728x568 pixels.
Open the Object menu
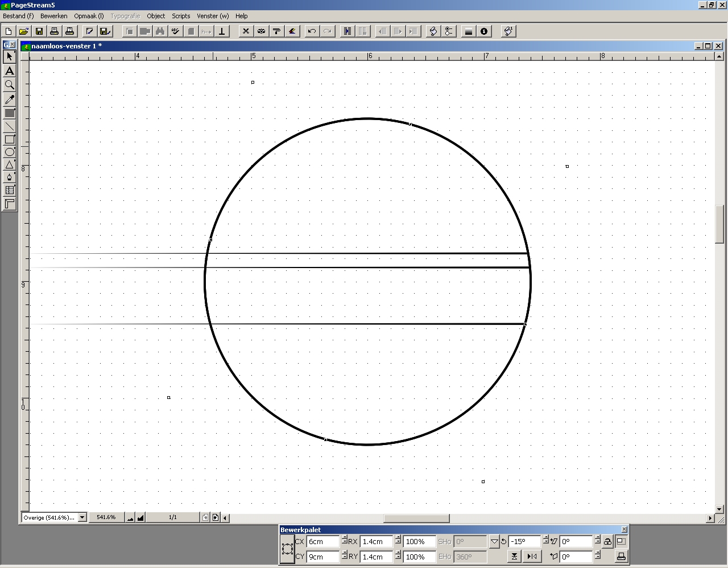(x=156, y=16)
